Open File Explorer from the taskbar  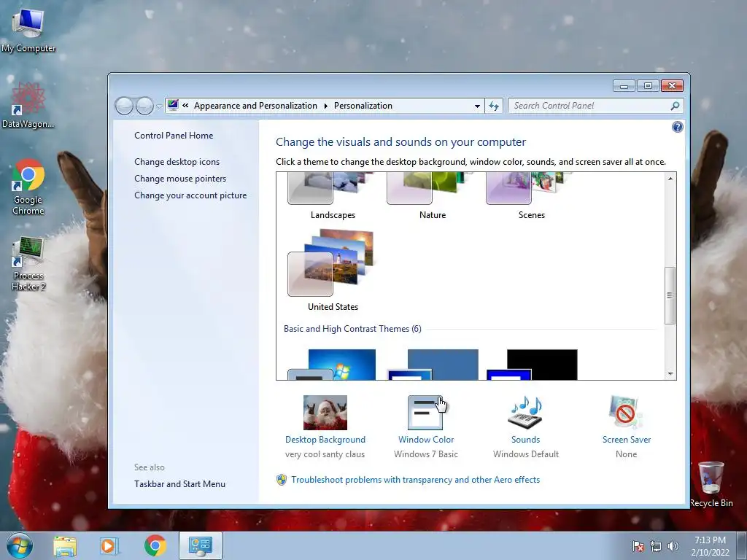pos(65,545)
